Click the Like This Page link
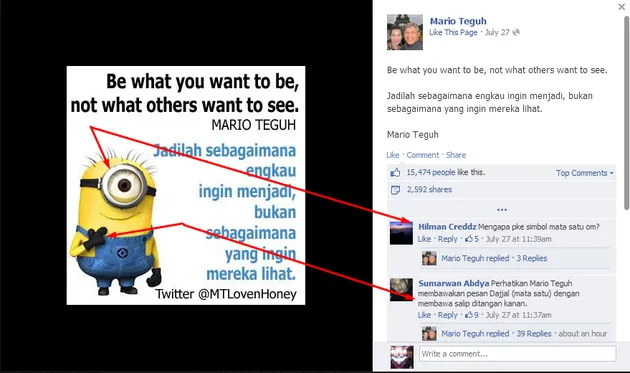This screenshot has height=373, width=630. tap(453, 33)
